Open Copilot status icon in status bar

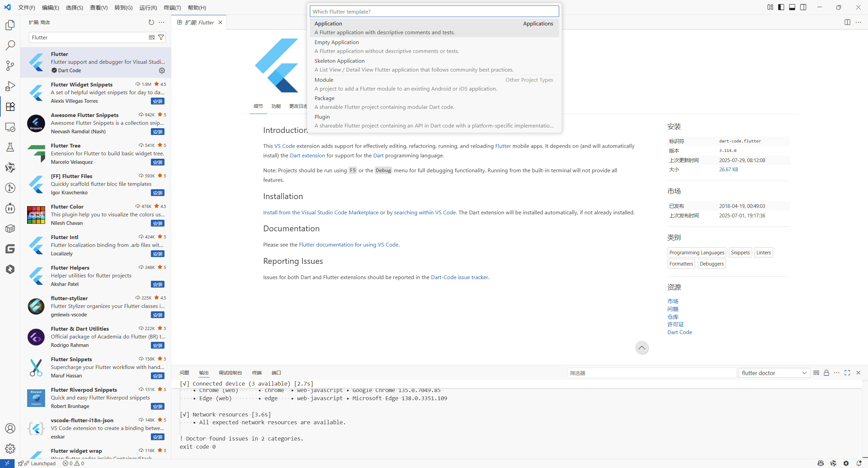point(821,463)
